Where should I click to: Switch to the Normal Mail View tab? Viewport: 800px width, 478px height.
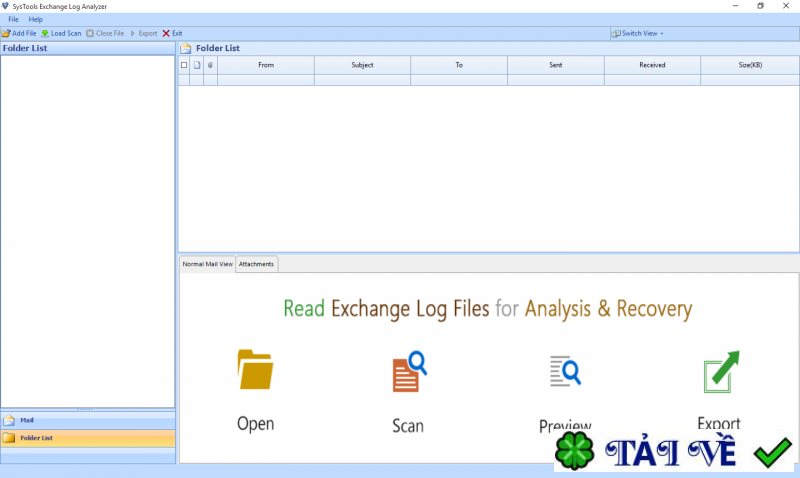click(x=207, y=264)
